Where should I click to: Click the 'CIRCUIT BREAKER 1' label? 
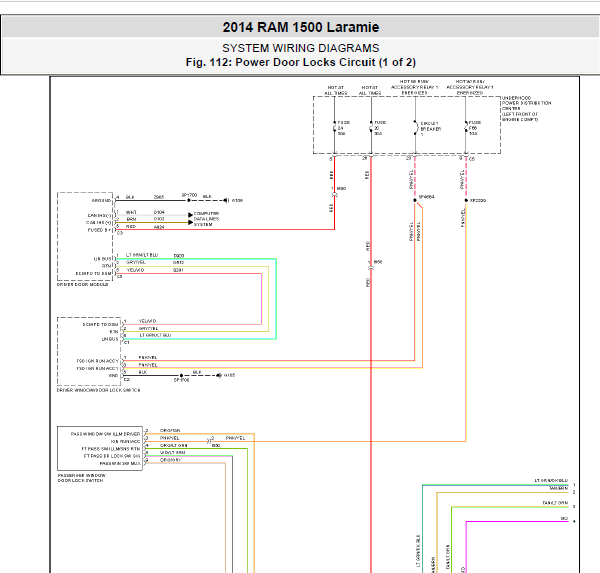tap(430, 129)
